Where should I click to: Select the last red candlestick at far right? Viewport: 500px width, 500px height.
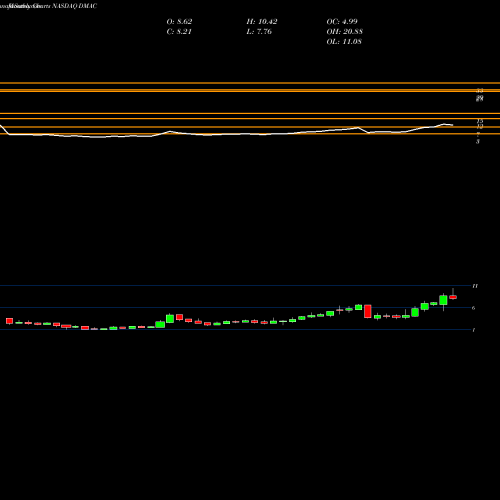pyautogui.click(x=453, y=297)
